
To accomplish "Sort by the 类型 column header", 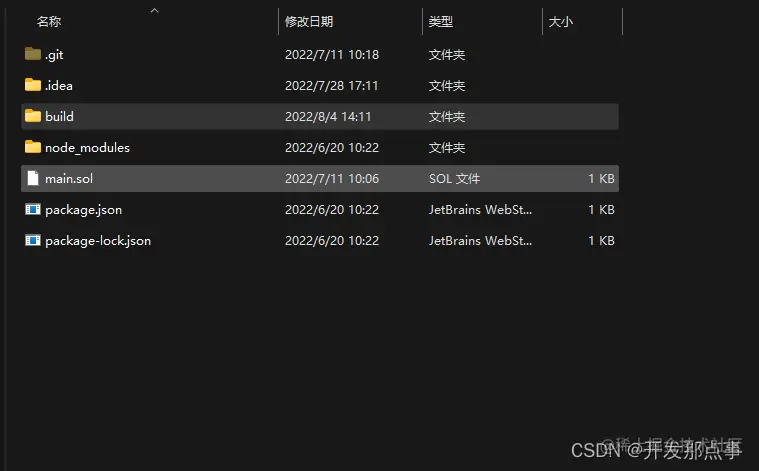I will coord(440,21).
